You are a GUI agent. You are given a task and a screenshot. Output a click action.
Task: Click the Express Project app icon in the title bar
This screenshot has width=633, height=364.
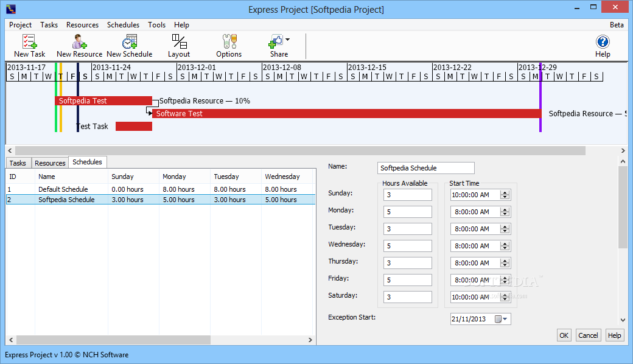[x=11, y=9]
